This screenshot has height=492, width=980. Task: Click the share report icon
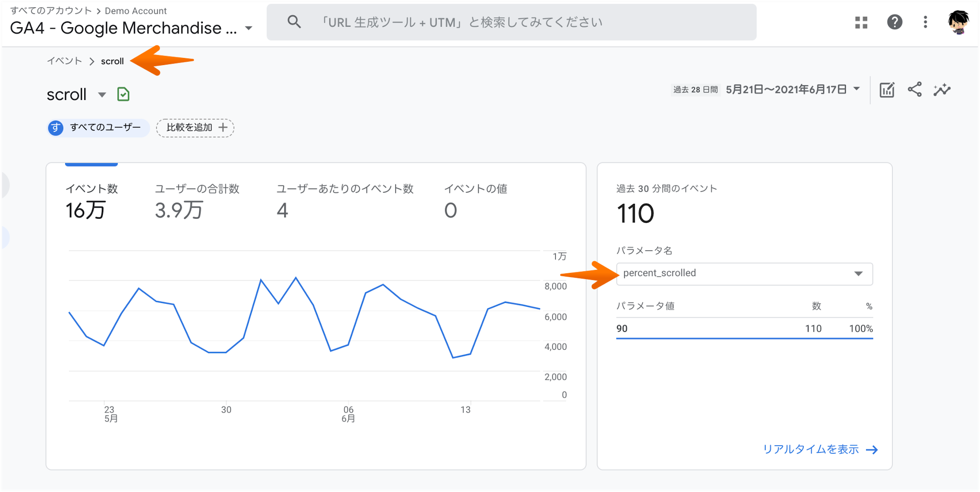click(914, 89)
